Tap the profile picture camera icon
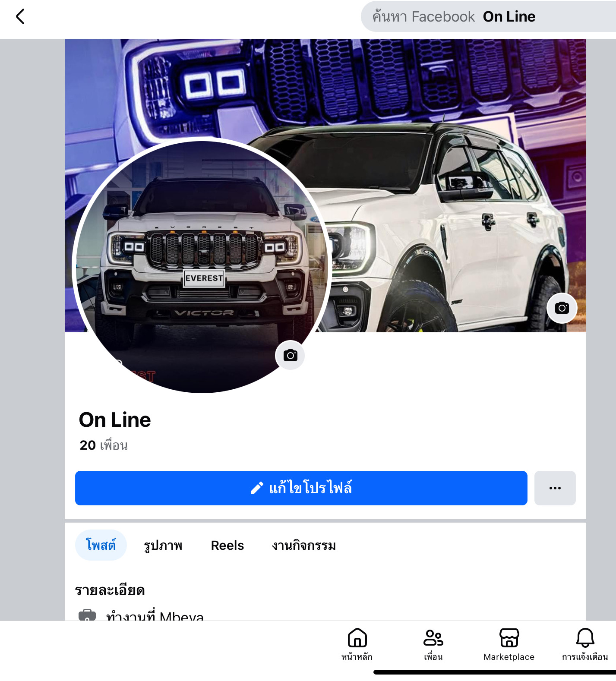This screenshot has height=681, width=616. click(290, 355)
